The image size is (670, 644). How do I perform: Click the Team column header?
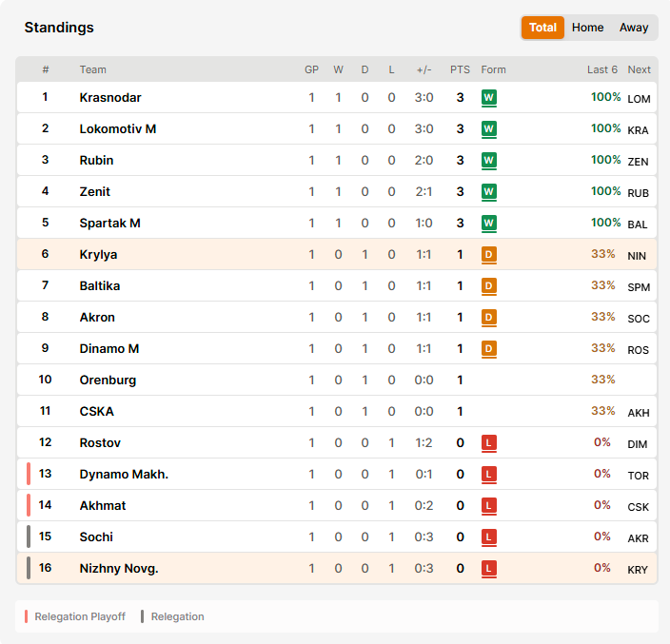tap(92, 69)
